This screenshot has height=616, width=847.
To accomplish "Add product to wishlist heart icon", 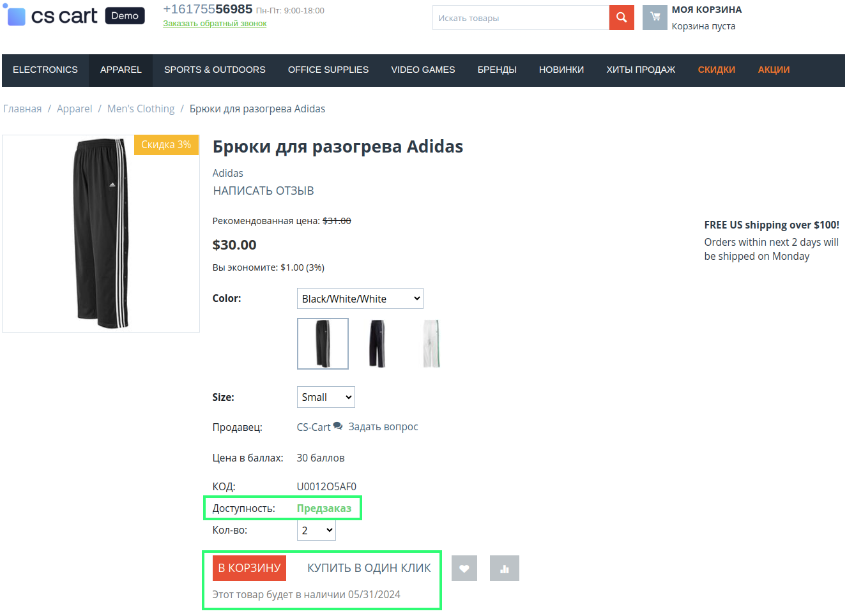I will pyautogui.click(x=464, y=568).
